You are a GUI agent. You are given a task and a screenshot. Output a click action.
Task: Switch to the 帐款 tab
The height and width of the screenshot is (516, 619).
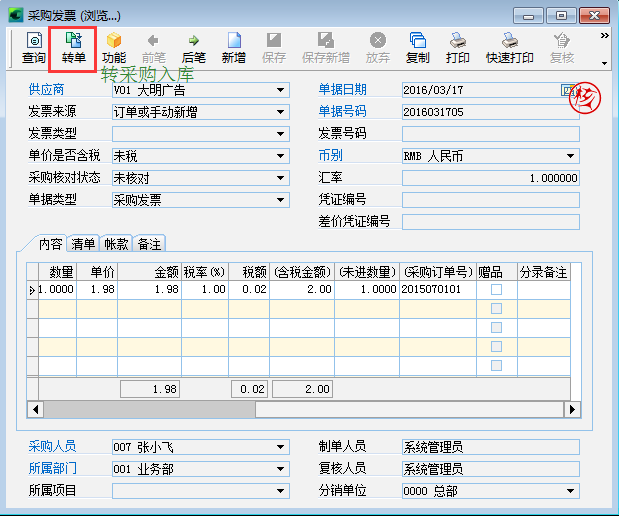tap(116, 244)
